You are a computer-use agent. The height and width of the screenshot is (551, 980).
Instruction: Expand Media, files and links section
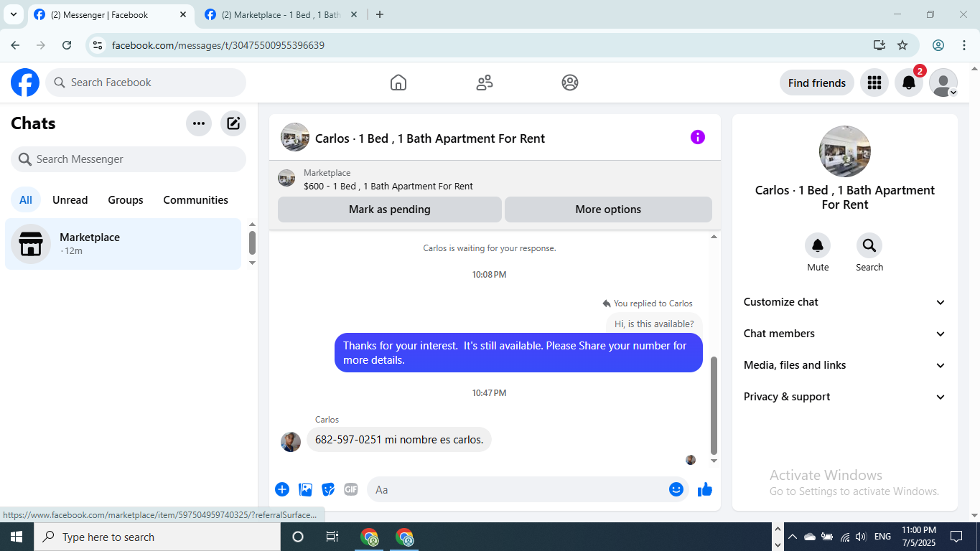pos(845,365)
